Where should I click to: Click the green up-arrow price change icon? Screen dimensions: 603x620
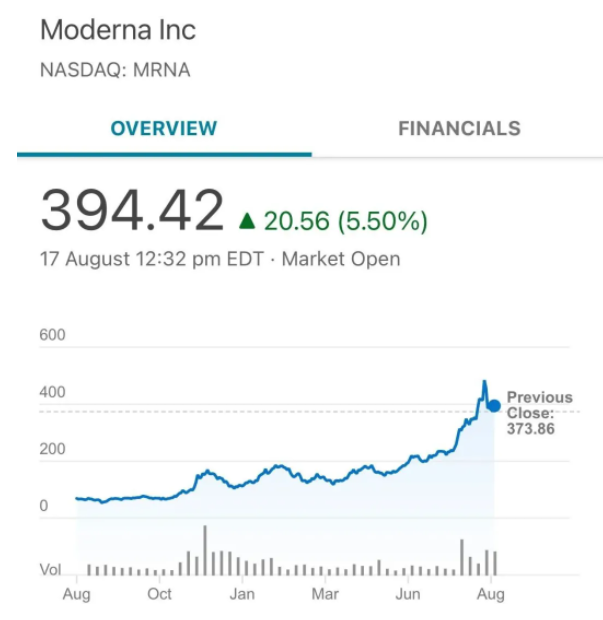[247, 220]
